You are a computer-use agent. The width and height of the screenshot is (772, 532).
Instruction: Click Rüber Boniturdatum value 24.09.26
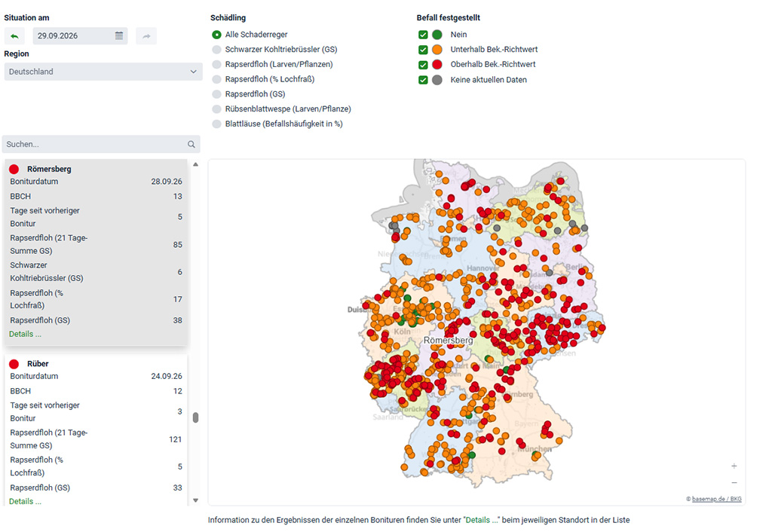click(x=167, y=377)
